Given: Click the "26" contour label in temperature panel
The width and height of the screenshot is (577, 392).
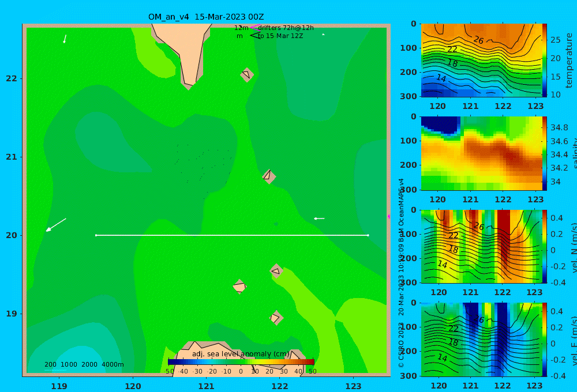Looking at the screenshot, I should pos(478,40).
